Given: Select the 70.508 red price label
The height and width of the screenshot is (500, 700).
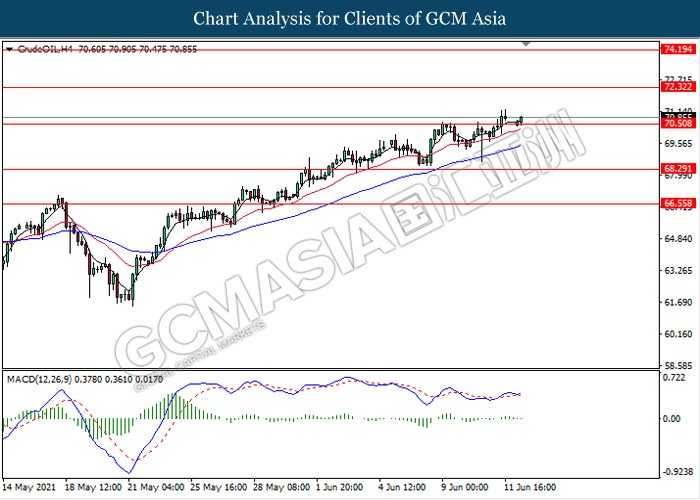Looking at the screenshot, I should pyautogui.click(x=678, y=124).
